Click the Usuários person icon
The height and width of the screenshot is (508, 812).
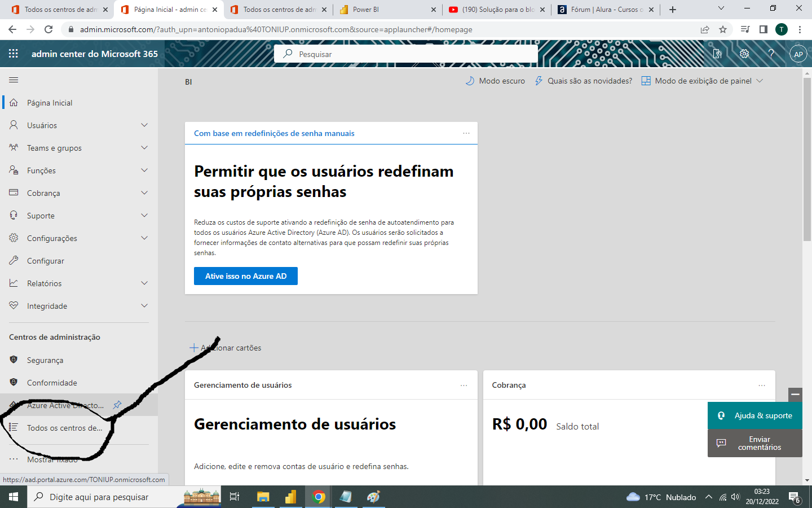point(14,125)
